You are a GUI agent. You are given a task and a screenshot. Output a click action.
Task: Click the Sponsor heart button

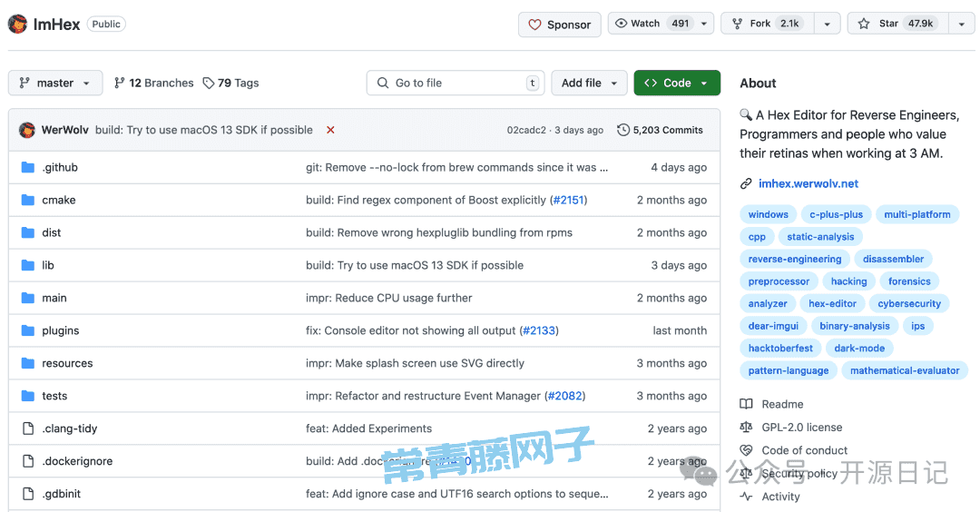click(559, 25)
